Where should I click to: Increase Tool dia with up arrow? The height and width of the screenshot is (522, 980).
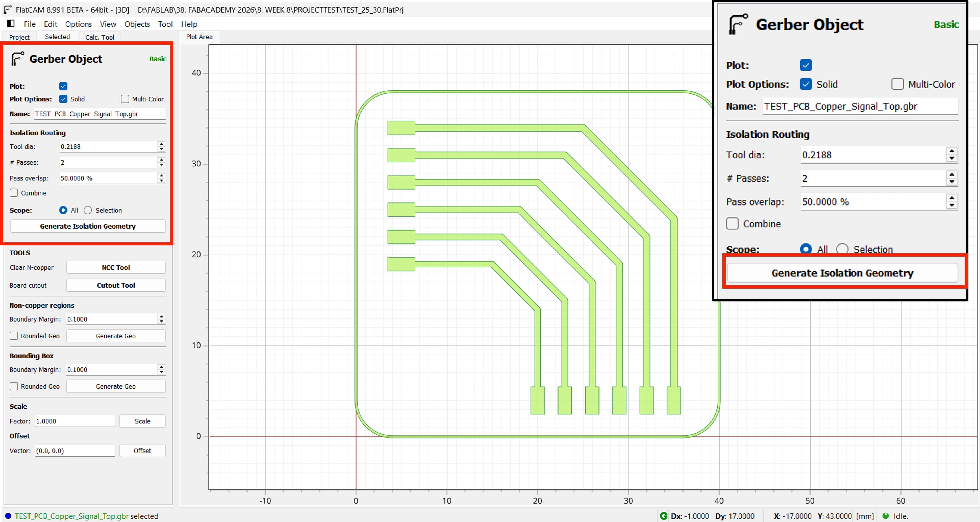pyautogui.click(x=161, y=144)
